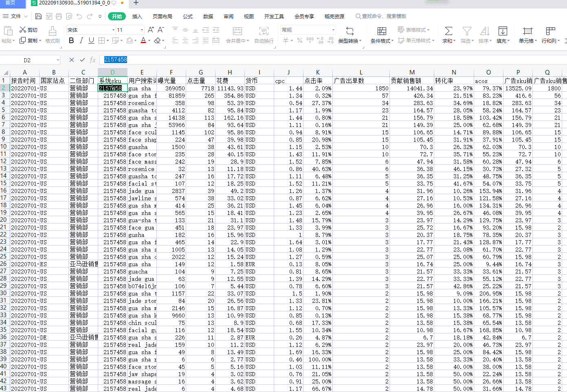Switch to the Formulas (公式) tab

coord(188,16)
